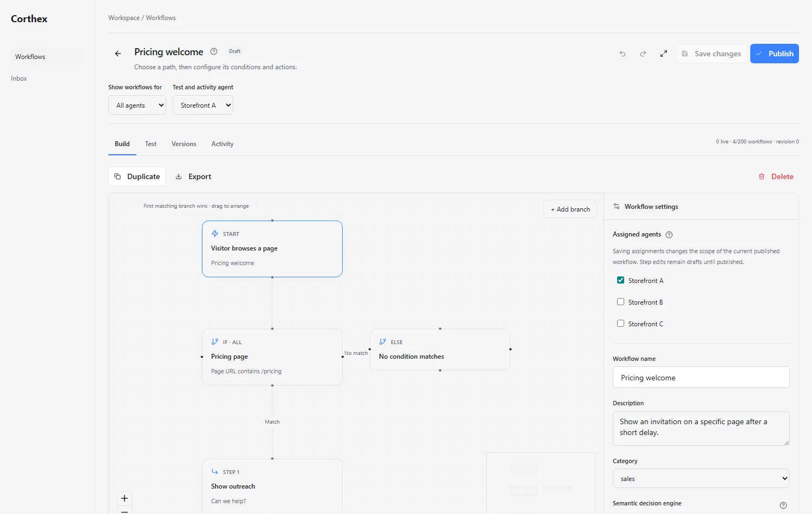Undo the last change
This screenshot has width=812, height=514.
623,54
